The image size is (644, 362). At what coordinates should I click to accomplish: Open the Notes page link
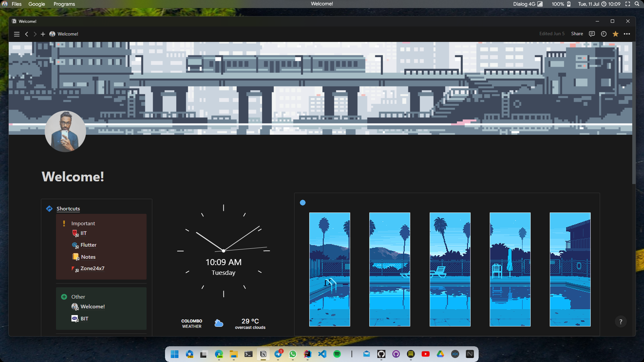[88, 257]
